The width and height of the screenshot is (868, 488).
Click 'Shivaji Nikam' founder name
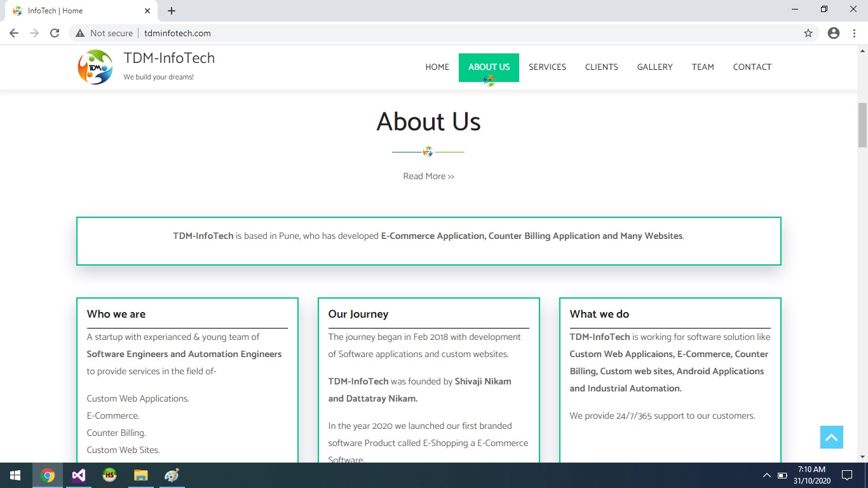(483, 381)
